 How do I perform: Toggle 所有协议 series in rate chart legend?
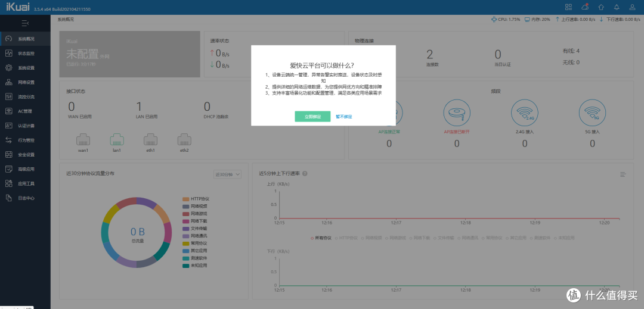pyautogui.click(x=321, y=238)
